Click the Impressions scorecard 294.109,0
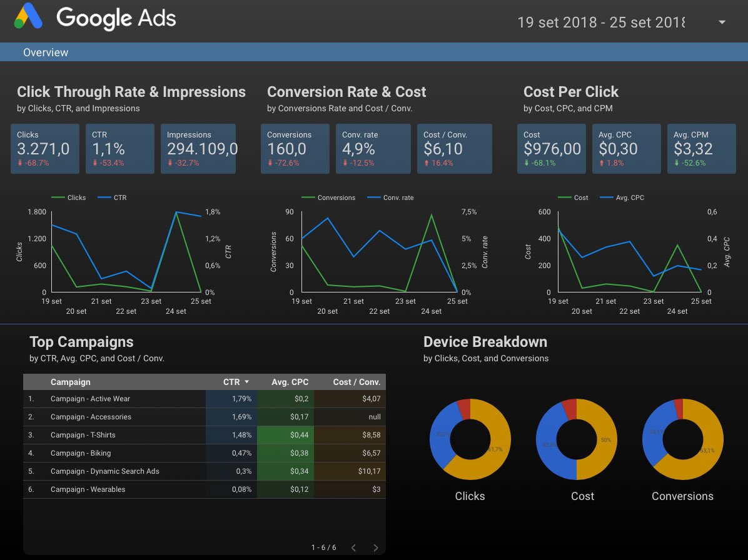 pos(198,149)
